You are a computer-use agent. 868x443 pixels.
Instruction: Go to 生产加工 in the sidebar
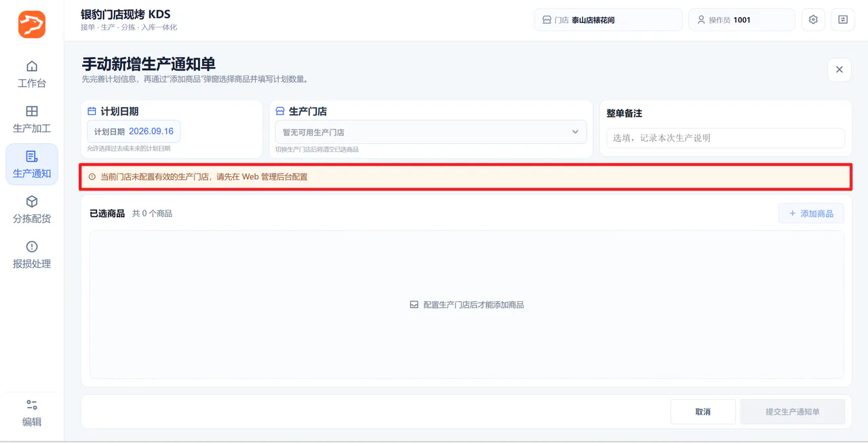click(x=32, y=119)
